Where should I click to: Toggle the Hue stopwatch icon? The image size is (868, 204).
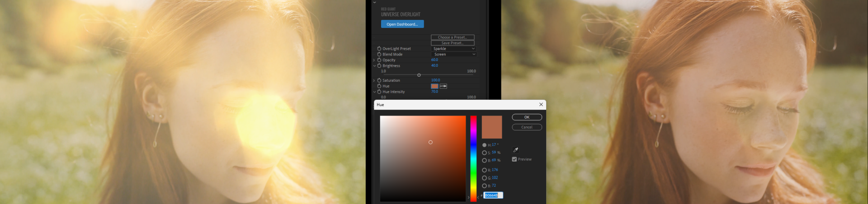(x=379, y=86)
